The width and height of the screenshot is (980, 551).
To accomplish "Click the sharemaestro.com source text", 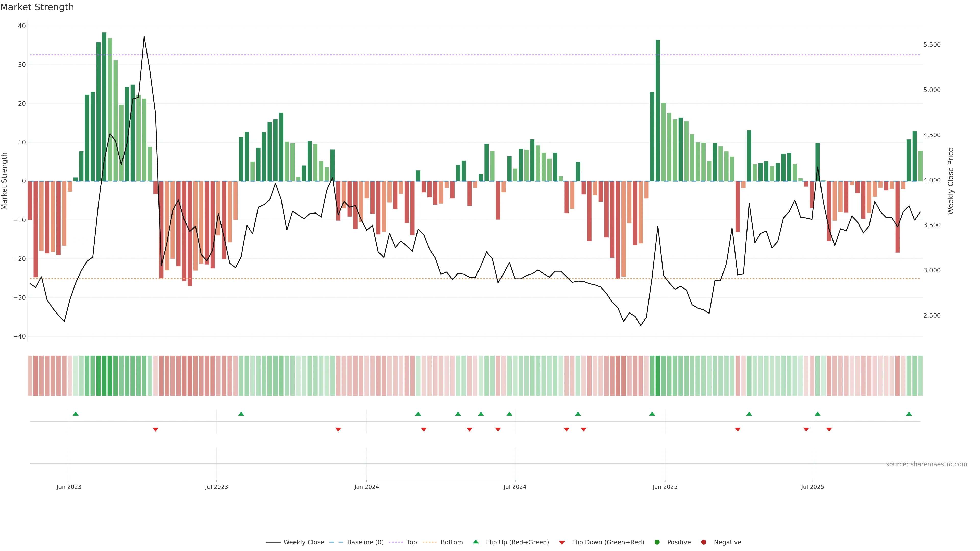I will point(926,464).
